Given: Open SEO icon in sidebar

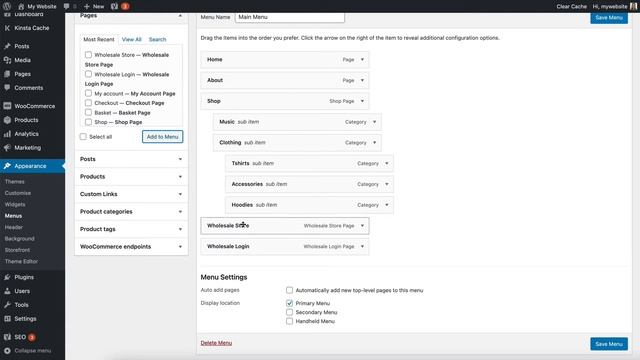Looking at the screenshot, I should tap(7, 337).
